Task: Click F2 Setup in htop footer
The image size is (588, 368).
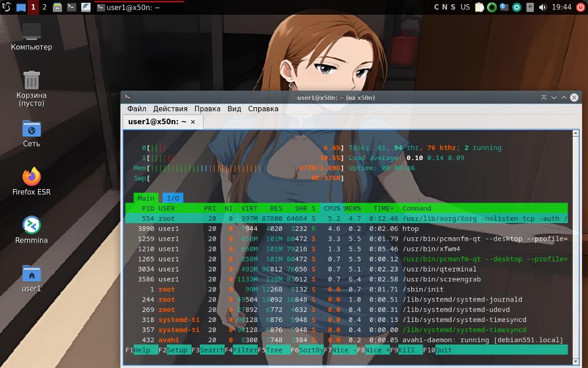Action: [x=175, y=350]
